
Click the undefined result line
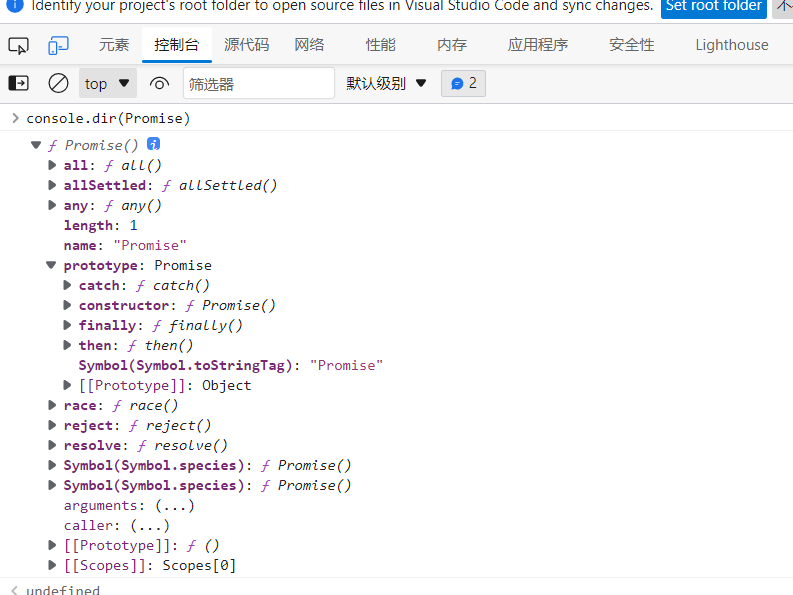63,589
